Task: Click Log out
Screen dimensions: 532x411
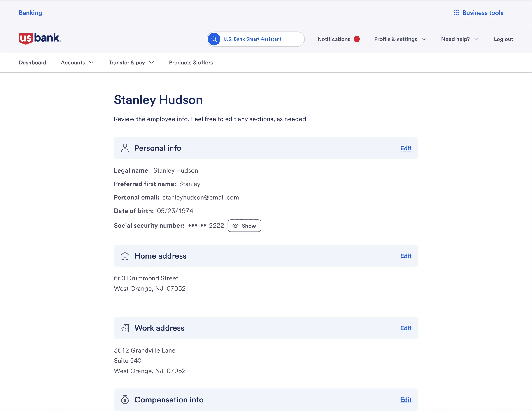Action: (503, 39)
